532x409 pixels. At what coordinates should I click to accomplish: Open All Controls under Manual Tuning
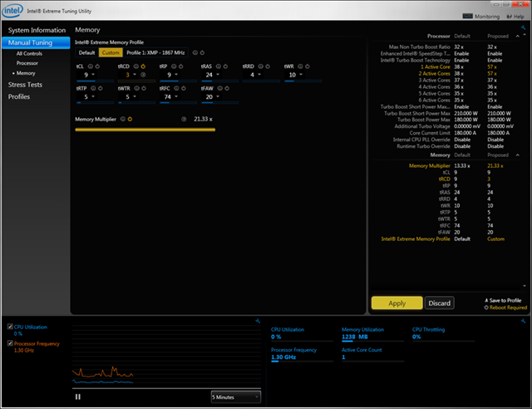pos(29,54)
